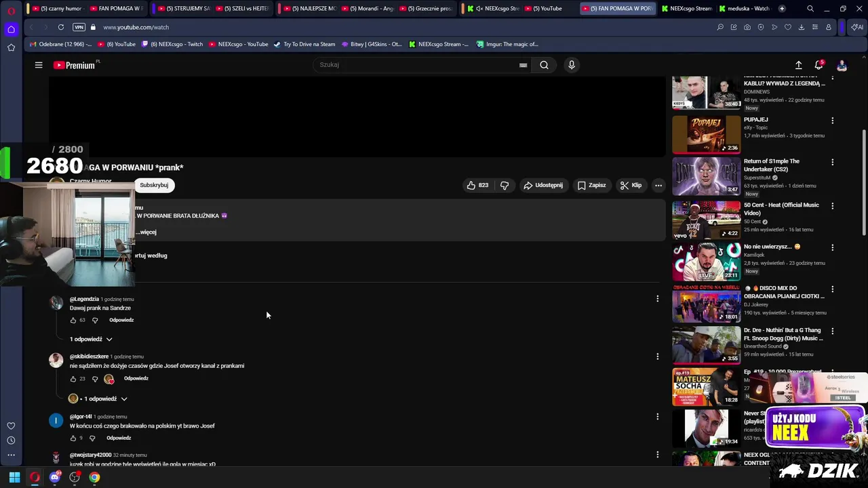Image resolution: width=868 pixels, height=488 pixels.
Task: Open the YouTube hamburger guide menu
Action: (x=39, y=65)
